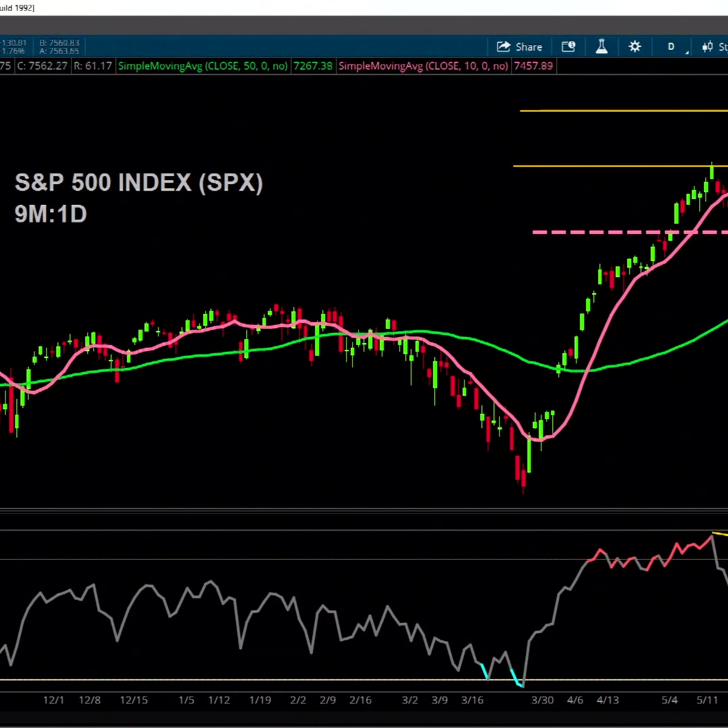Click the 7267.38 moving average value
This screenshot has height=728, width=728.
click(x=313, y=66)
